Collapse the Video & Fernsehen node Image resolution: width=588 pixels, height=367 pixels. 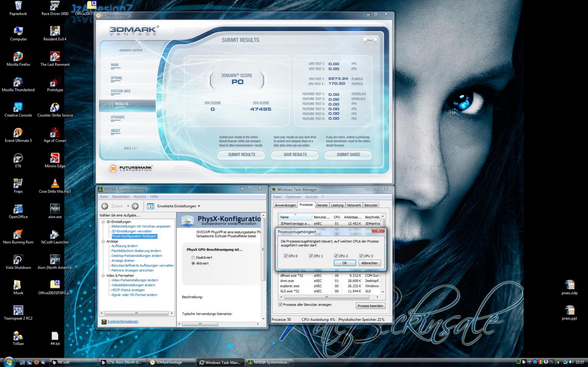(x=103, y=275)
